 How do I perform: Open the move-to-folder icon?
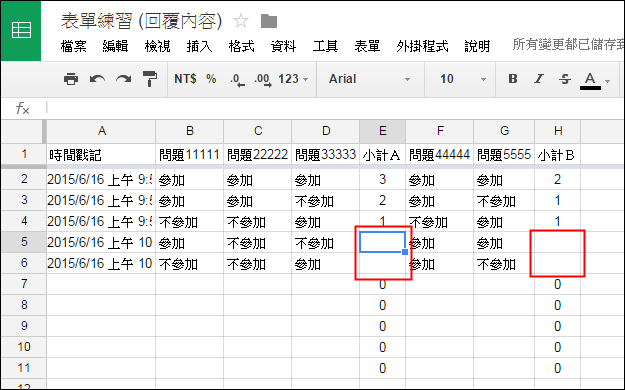click(x=269, y=21)
